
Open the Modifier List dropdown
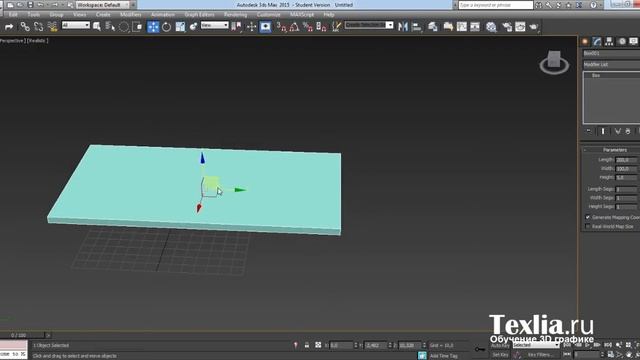pos(611,64)
